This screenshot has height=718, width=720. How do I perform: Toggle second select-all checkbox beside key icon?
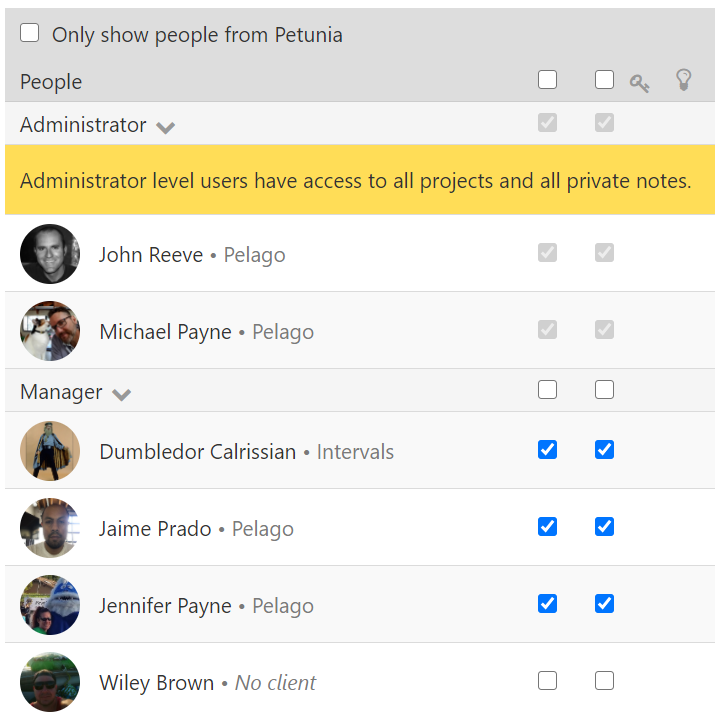tap(604, 80)
